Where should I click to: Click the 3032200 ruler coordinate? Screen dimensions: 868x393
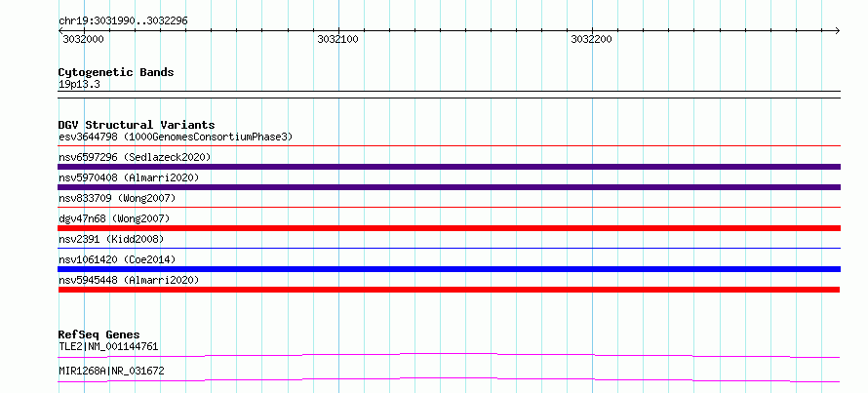(x=591, y=39)
